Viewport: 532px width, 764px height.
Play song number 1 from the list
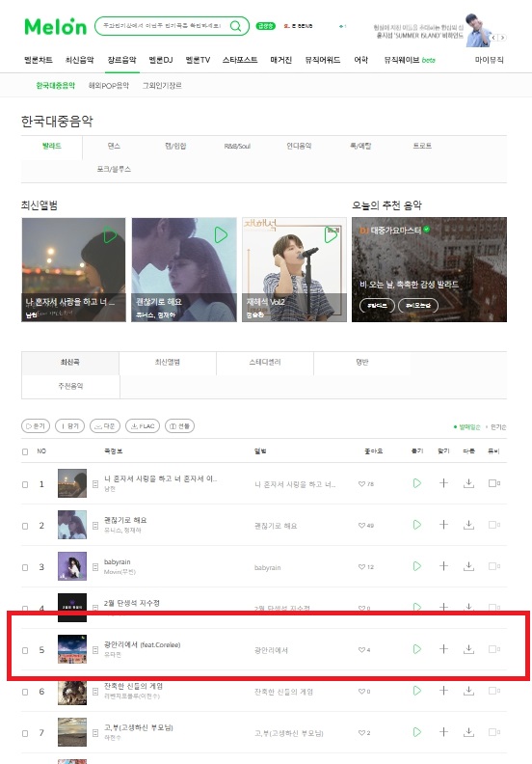click(417, 483)
